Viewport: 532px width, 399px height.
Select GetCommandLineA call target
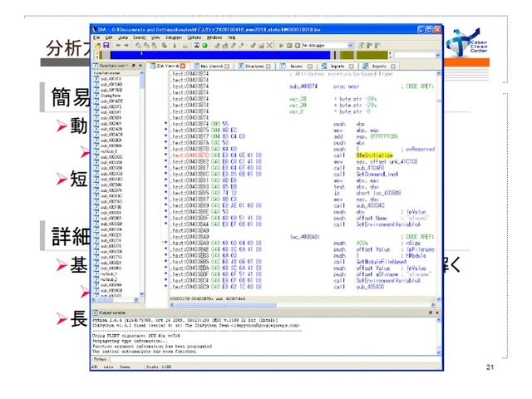tap(377, 174)
